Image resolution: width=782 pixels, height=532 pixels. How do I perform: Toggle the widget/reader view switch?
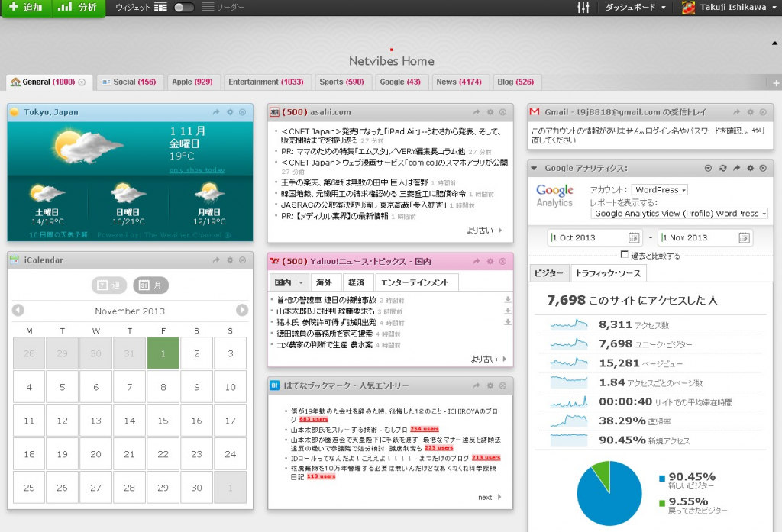pos(183,8)
